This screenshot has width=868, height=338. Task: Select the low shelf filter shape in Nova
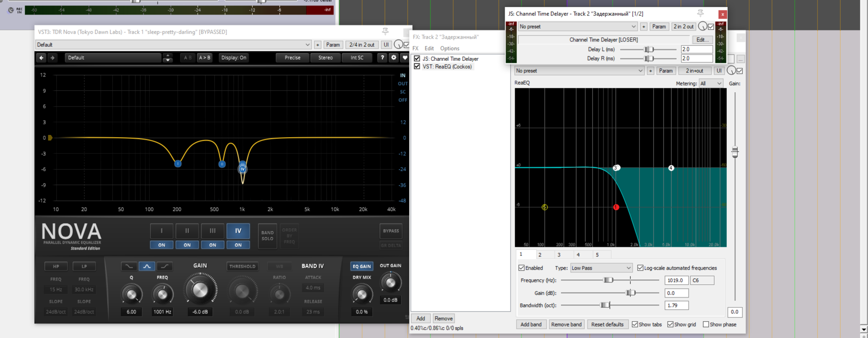129,266
